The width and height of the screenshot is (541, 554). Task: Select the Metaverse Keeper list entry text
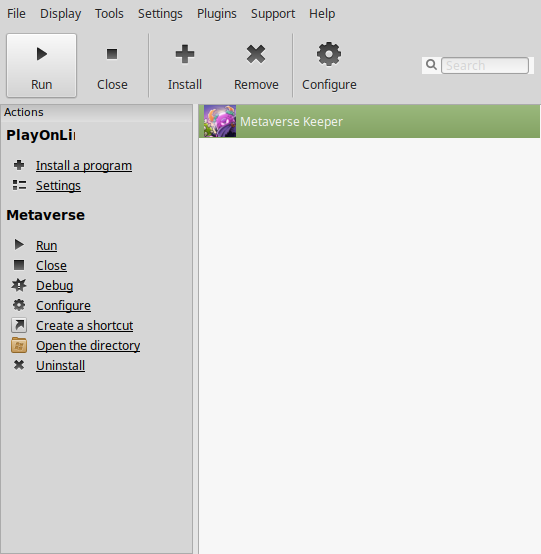[x=292, y=122]
